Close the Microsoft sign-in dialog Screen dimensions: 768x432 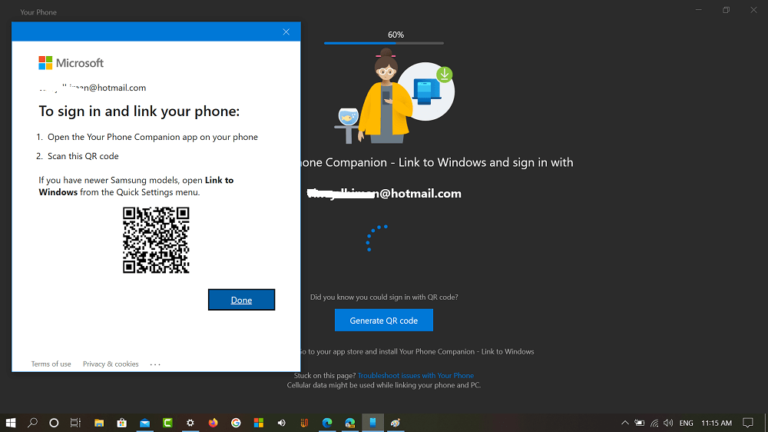pyautogui.click(x=286, y=32)
